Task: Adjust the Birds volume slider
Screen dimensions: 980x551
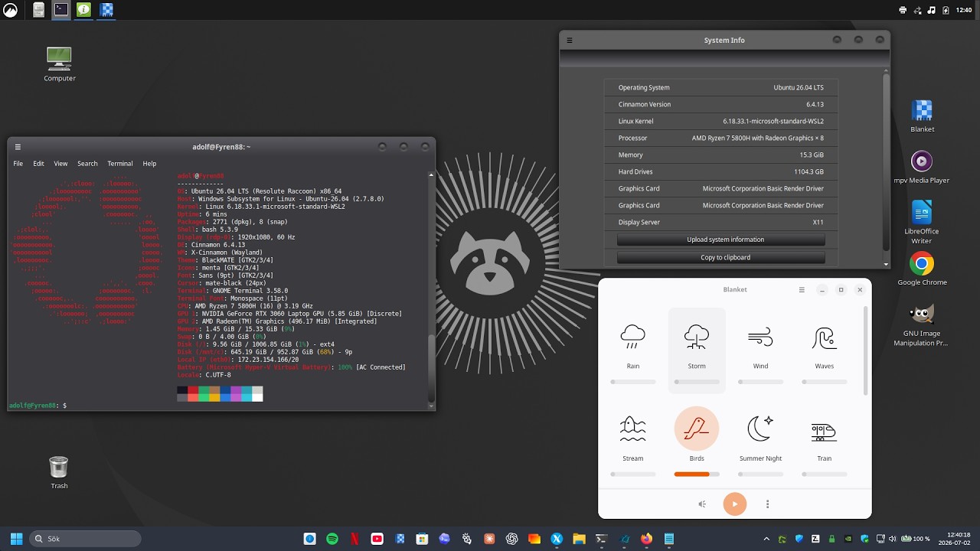Action: click(697, 474)
